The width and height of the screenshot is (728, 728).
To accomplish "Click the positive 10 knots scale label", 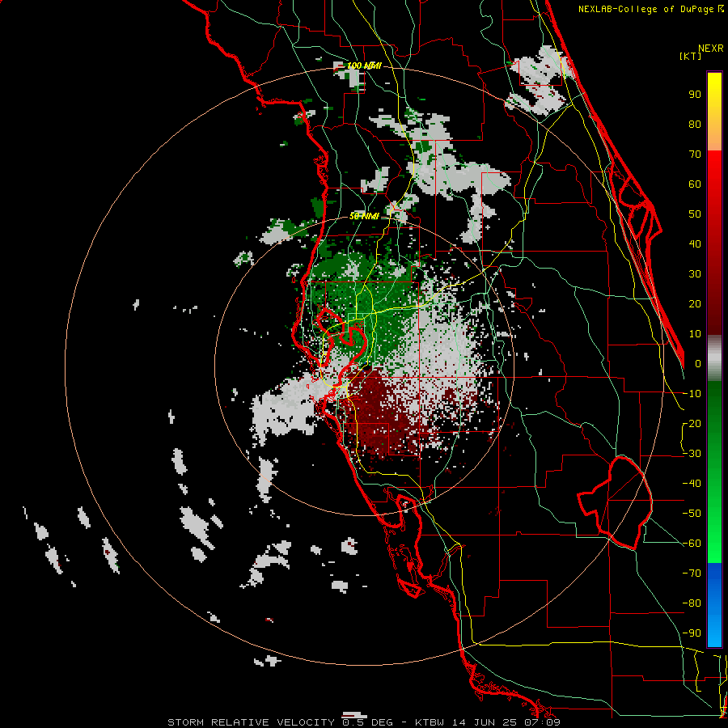I will click(695, 334).
